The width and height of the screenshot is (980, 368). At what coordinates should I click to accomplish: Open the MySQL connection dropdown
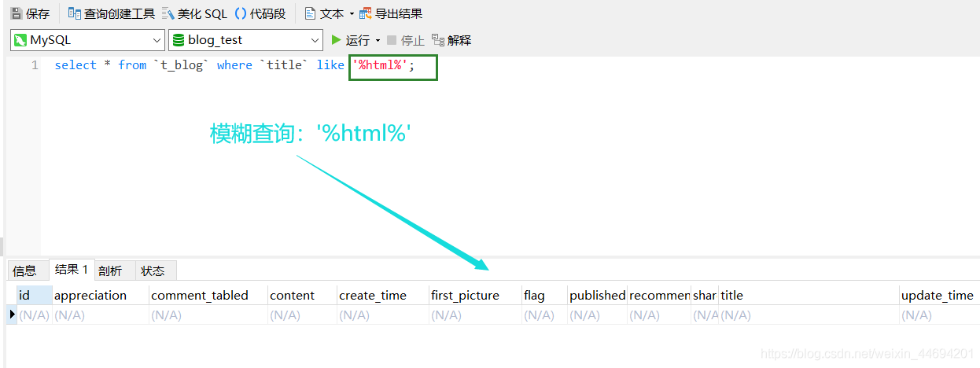(x=87, y=40)
